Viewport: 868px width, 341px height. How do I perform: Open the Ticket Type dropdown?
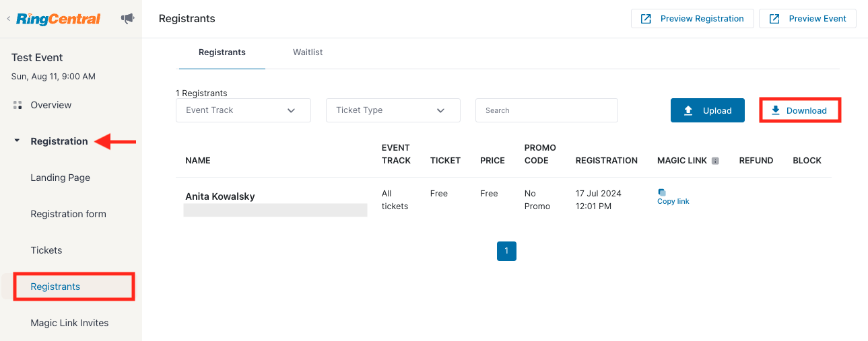pyautogui.click(x=393, y=110)
